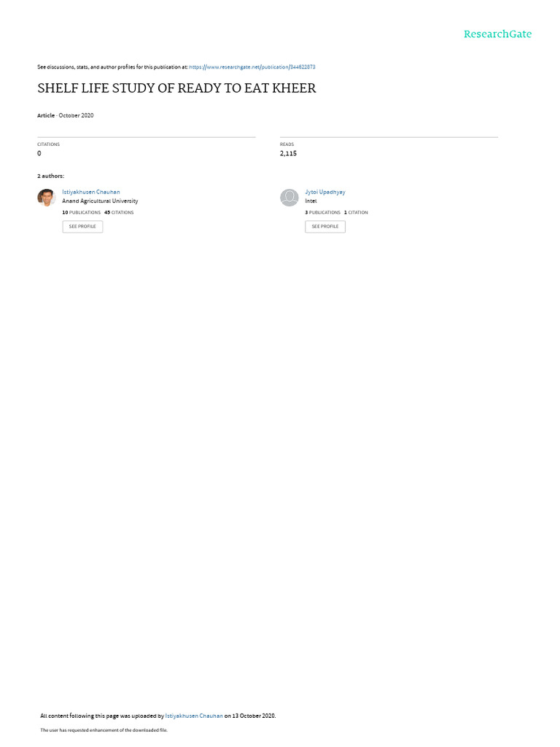View the 1 Citation stat
The image size is (560, 747).
tap(356, 212)
